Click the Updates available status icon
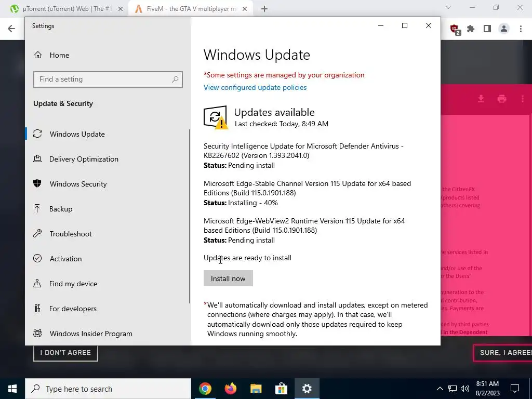532x399 pixels. (216, 117)
